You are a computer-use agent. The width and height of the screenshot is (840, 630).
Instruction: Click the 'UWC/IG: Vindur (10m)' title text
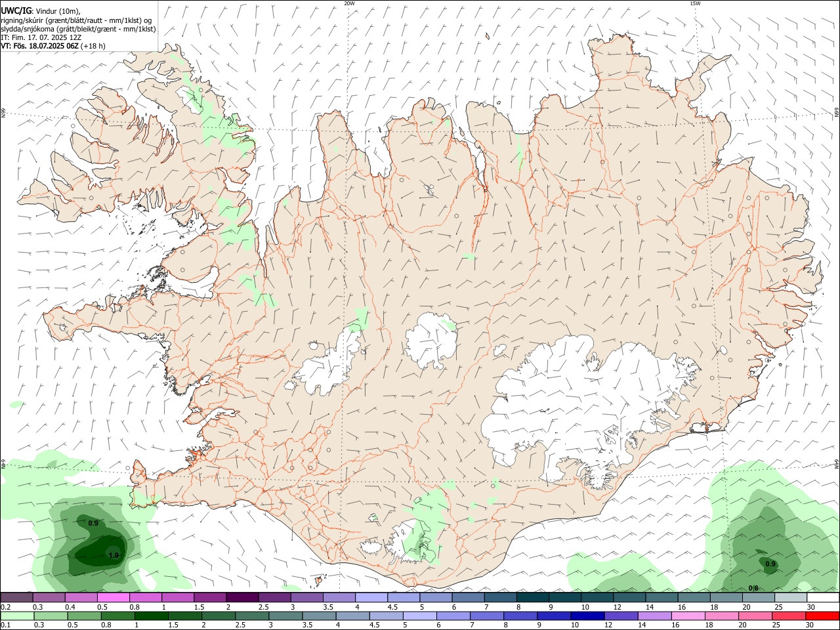(40, 11)
